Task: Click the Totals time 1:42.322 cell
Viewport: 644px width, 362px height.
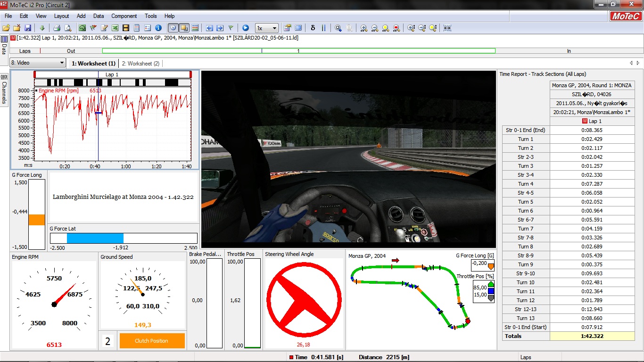Action: click(x=592, y=336)
